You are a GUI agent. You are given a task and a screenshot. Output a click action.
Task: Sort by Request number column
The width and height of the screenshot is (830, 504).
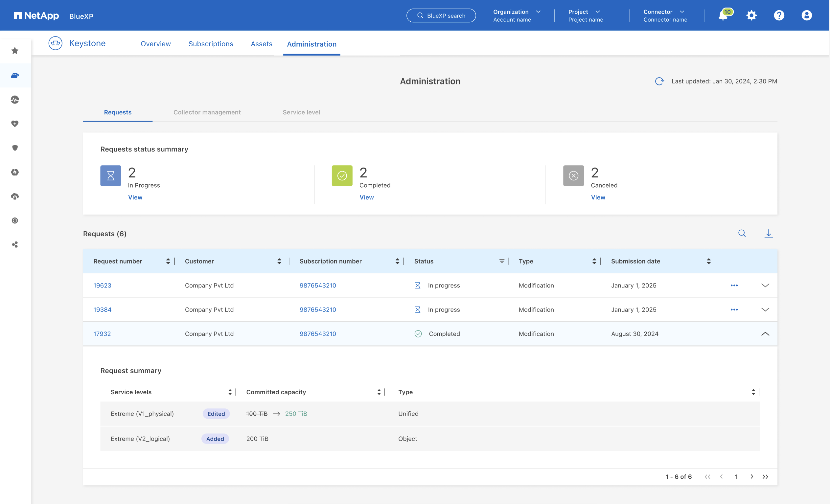pyautogui.click(x=168, y=261)
